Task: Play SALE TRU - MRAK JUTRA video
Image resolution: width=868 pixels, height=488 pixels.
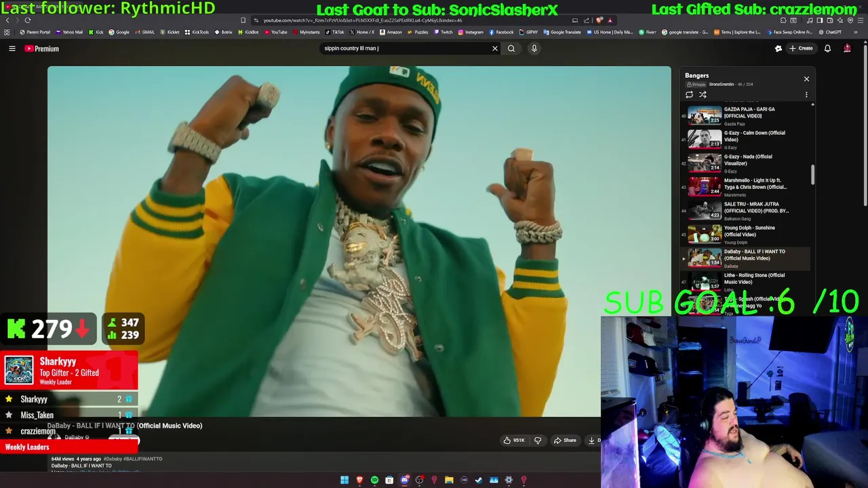Action: [746, 210]
